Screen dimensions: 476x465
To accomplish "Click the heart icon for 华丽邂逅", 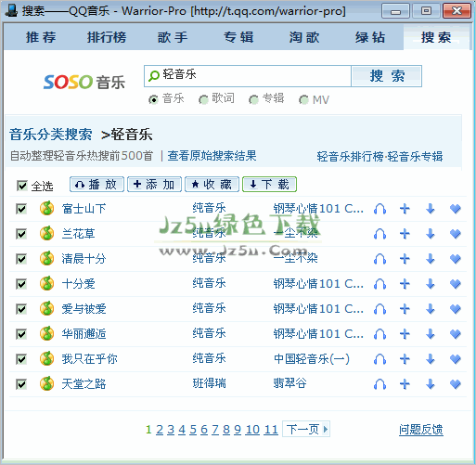I will coord(456,334).
